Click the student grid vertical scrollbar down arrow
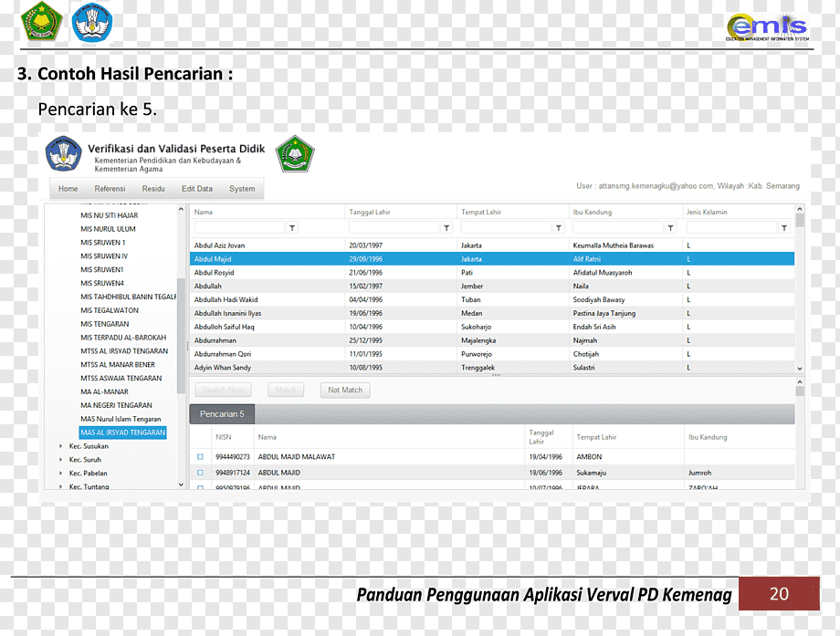Screen dimensions: 840x636 point(799,369)
